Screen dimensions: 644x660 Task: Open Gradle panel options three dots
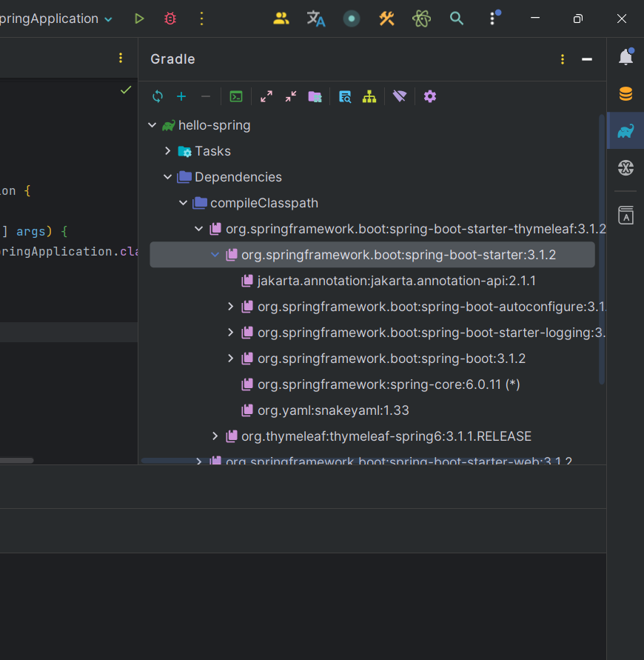pyautogui.click(x=563, y=59)
